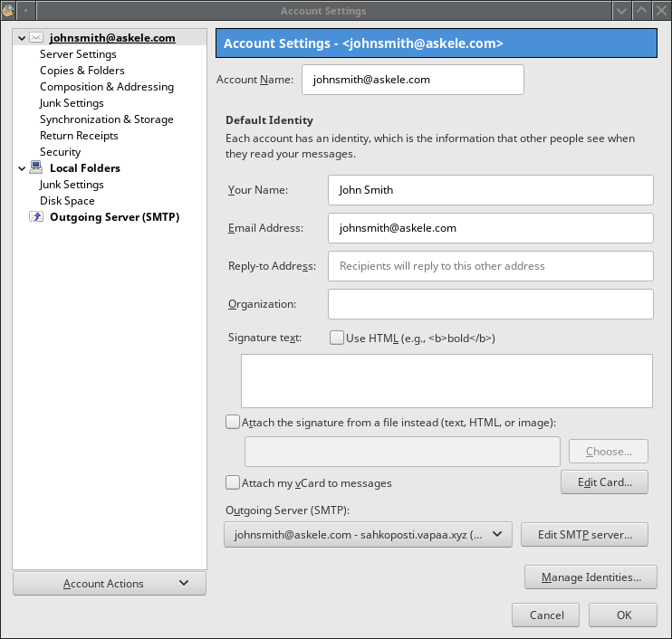Click the mail envelope icon beside johnsmith@askele.com
Viewport: 672px width, 639px height.
tap(36, 38)
